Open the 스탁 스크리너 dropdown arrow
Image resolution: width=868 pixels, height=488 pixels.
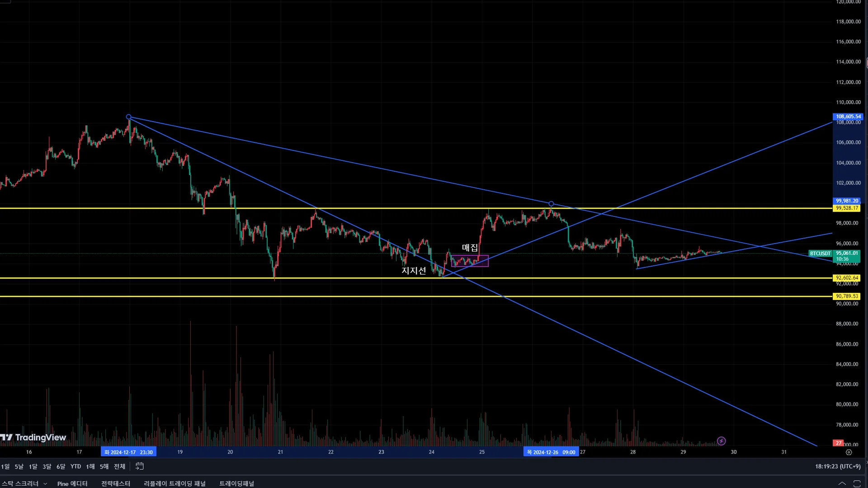(x=45, y=484)
